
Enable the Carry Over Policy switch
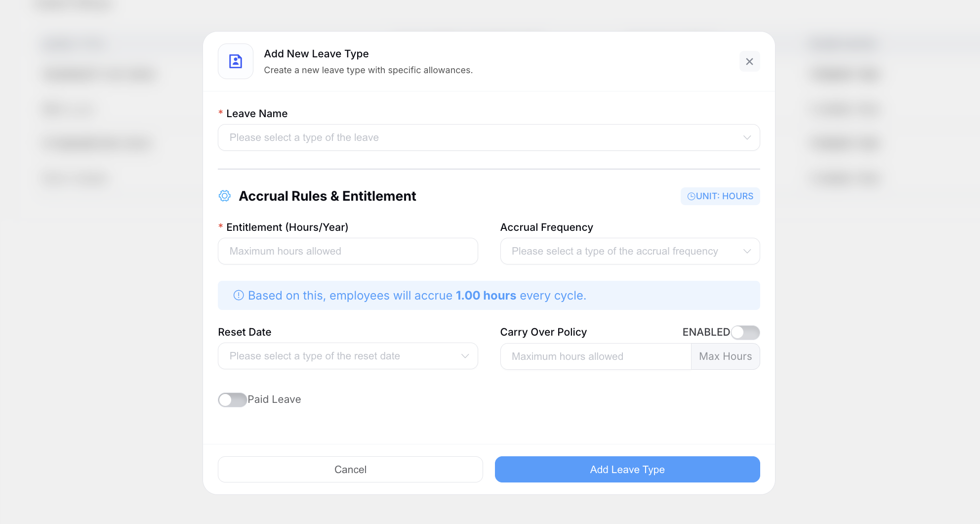pos(745,333)
